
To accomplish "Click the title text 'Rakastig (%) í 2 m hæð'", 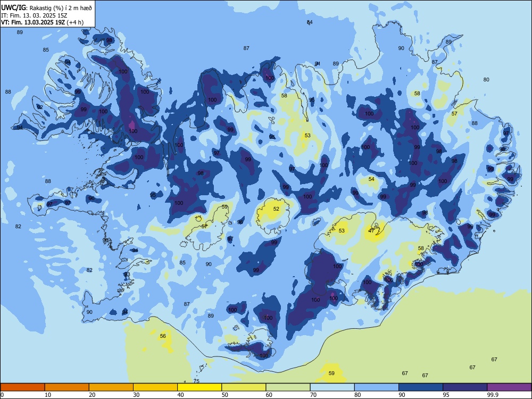I will point(61,8).
